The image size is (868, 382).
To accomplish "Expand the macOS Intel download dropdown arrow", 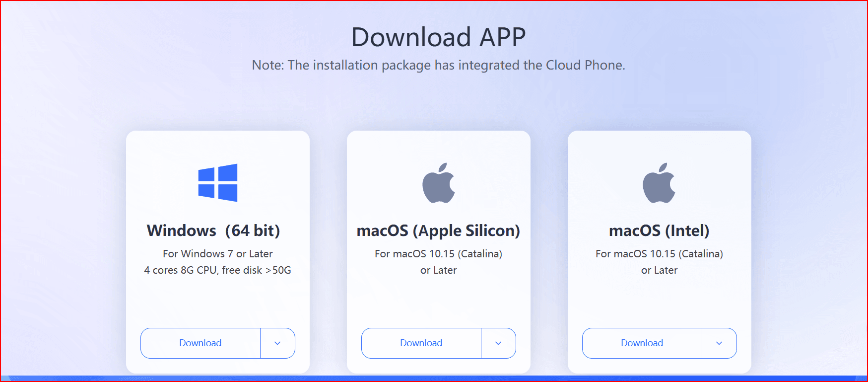I will coord(719,343).
